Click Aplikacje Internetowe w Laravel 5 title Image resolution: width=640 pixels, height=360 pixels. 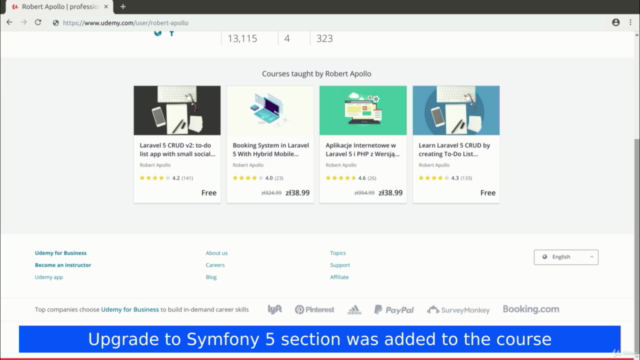point(362,149)
